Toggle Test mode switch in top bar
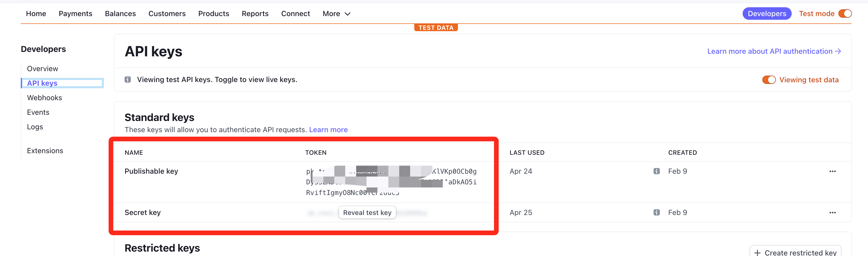The height and width of the screenshot is (256, 868). point(845,14)
